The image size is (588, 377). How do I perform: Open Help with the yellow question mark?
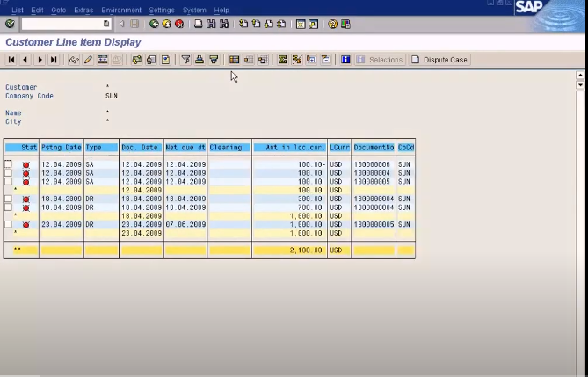[332, 24]
